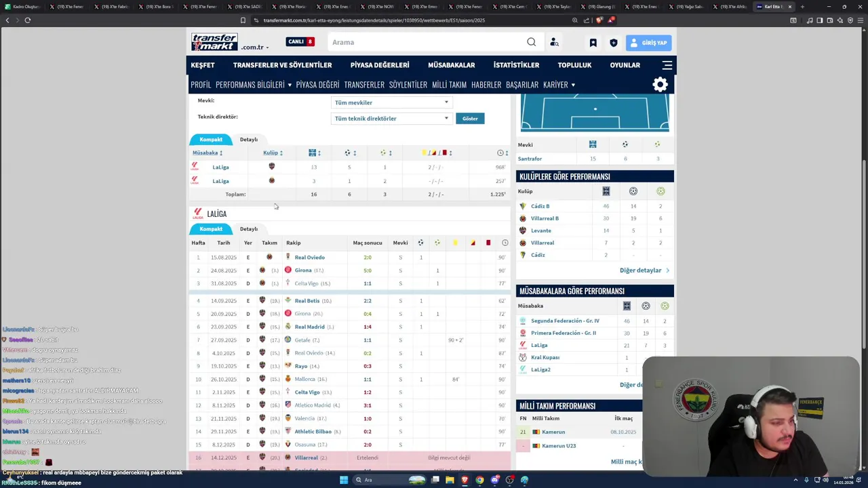The width and height of the screenshot is (868, 488).
Task: Open the Tüm mevkiler dropdown
Action: point(391,102)
